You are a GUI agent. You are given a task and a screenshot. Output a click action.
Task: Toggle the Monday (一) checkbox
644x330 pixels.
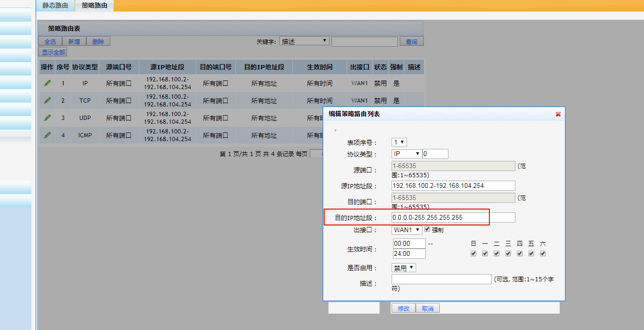point(485,253)
